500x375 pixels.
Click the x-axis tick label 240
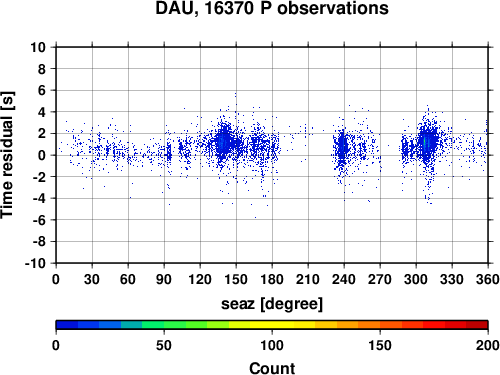344,279
